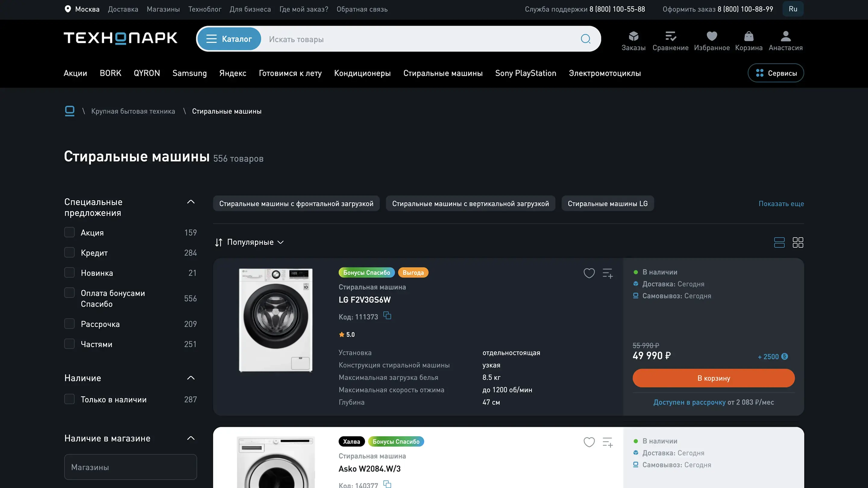This screenshot has width=868, height=488.
Task: Open the Заказы orders icon
Action: (633, 40)
